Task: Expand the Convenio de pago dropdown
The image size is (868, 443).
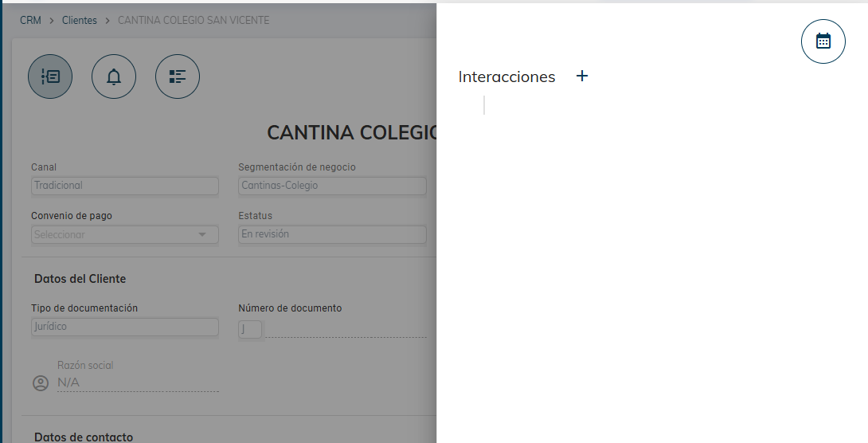Action: [124, 234]
